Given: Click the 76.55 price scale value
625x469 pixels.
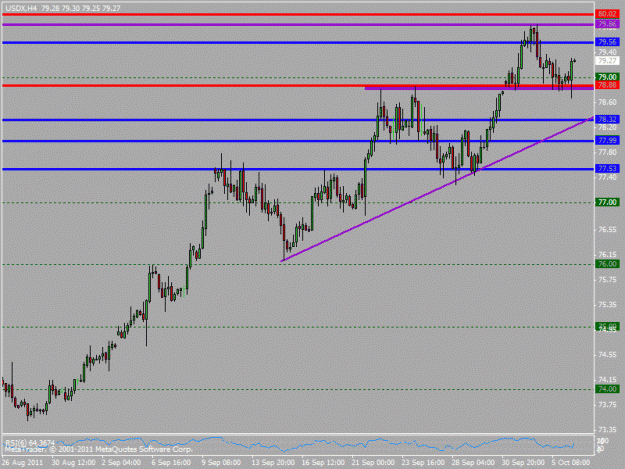Looking at the screenshot, I should 607,230.
